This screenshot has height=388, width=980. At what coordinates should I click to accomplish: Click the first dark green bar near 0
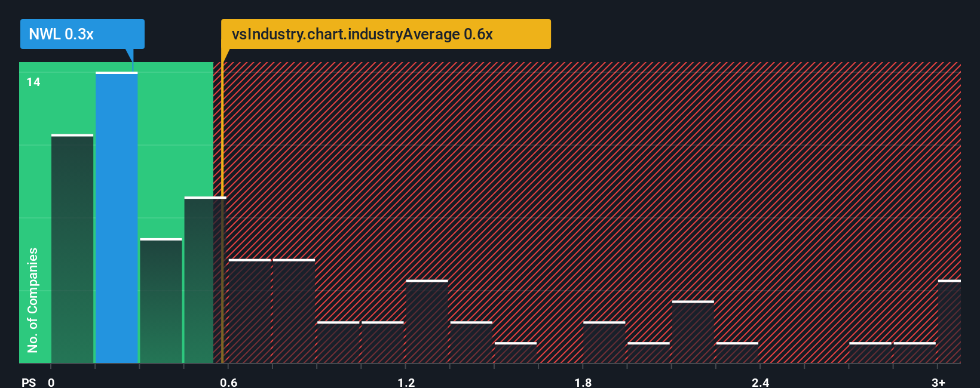(x=72, y=249)
